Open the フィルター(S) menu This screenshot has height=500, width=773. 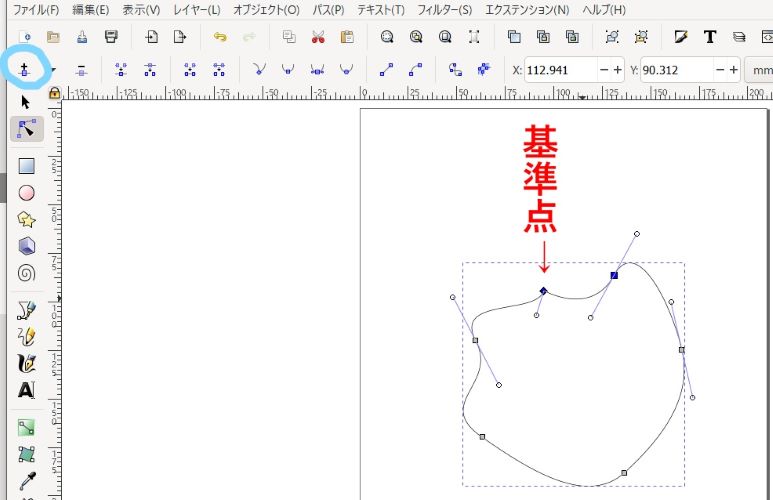click(x=445, y=9)
